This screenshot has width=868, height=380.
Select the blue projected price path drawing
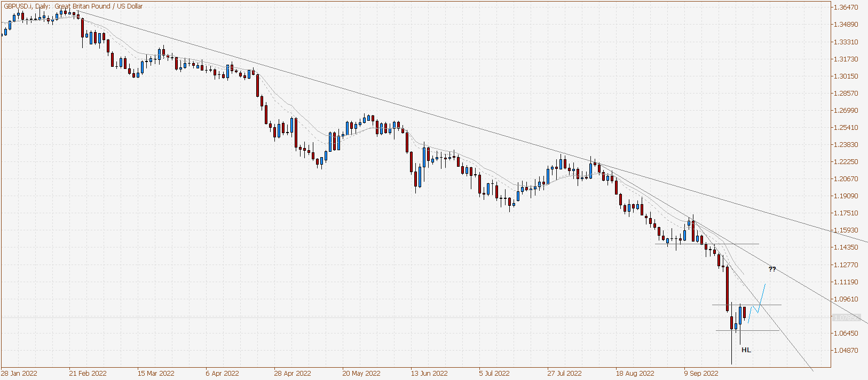click(757, 304)
